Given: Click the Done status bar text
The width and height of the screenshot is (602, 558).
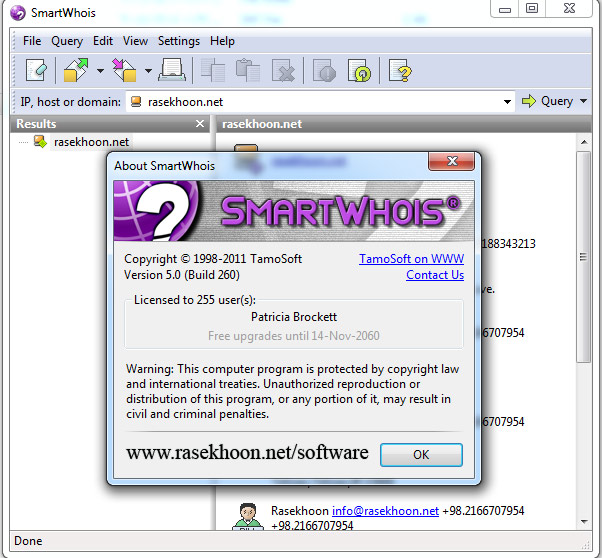Looking at the screenshot, I should click(x=28, y=541).
